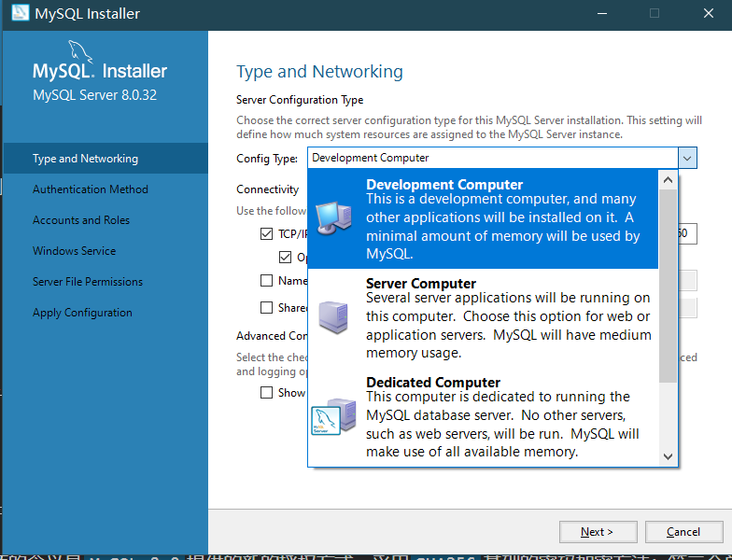732x560 pixels.
Task: Select Server Computer option in list
Action: click(x=484, y=318)
